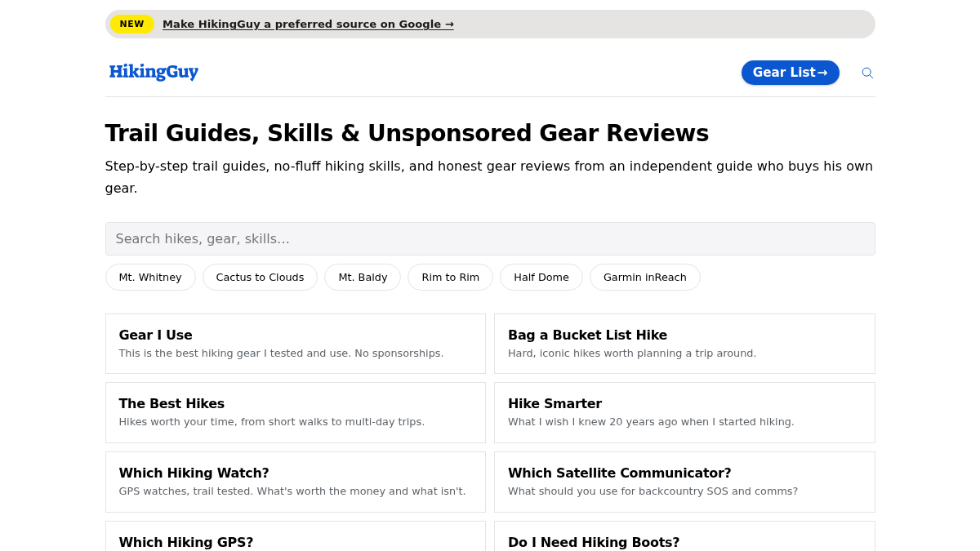Click the Trail Guides, Skills & Unsponsored Gear Reviews heading
The width and height of the screenshot is (980, 551).
(407, 133)
